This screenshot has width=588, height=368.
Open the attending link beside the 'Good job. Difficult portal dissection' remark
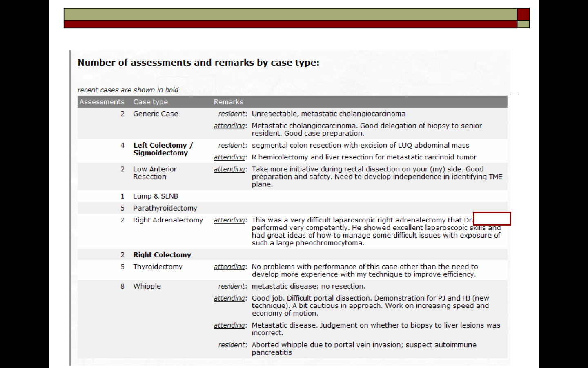pyautogui.click(x=230, y=298)
